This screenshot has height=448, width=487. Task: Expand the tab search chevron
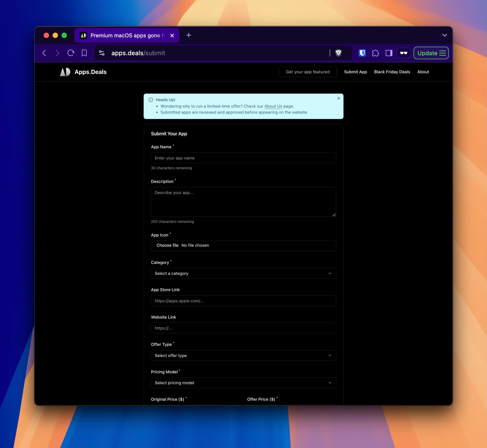tap(444, 35)
